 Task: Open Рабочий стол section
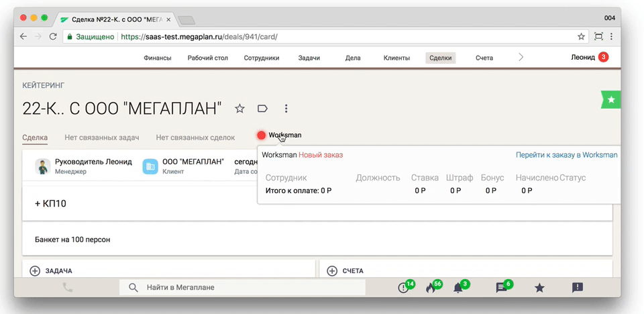[208, 58]
